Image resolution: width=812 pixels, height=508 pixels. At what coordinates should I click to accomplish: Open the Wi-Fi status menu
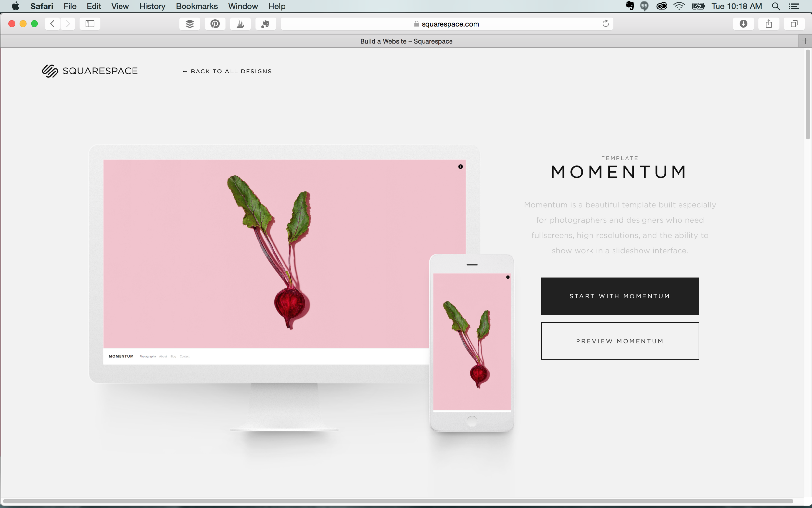679,6
